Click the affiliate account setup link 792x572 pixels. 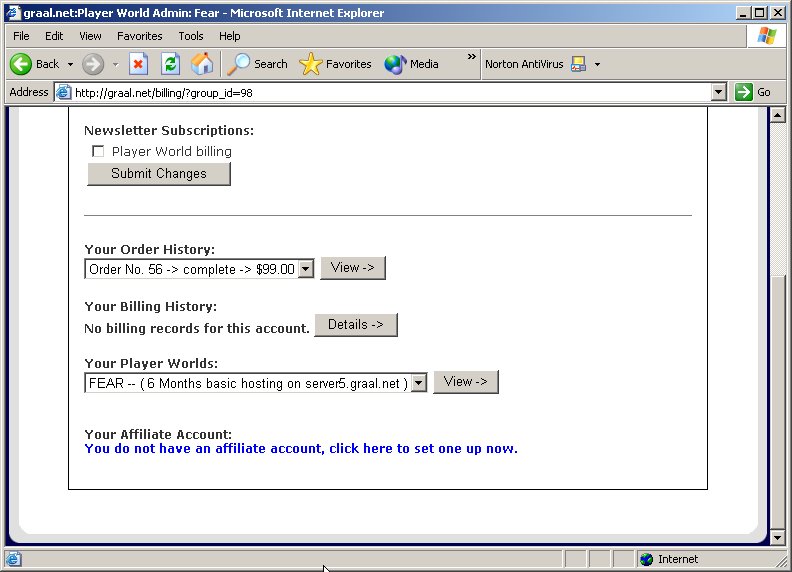click(301, 449)
